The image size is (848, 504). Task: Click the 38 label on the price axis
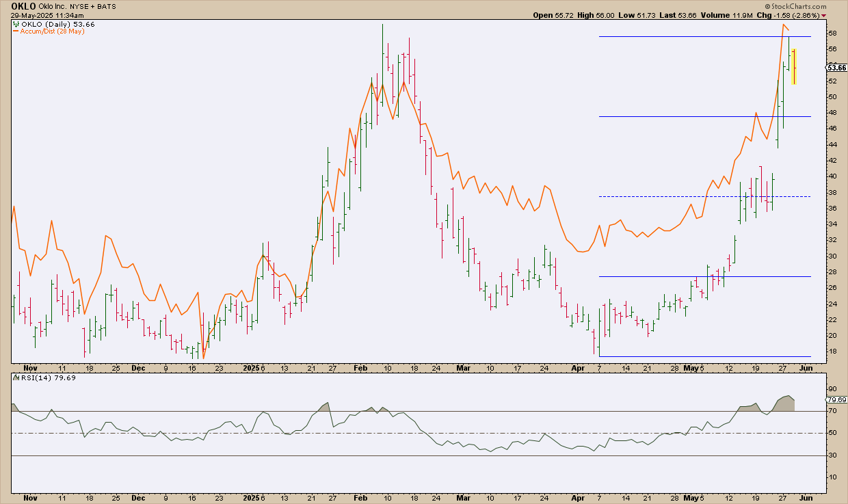(832, 192)
